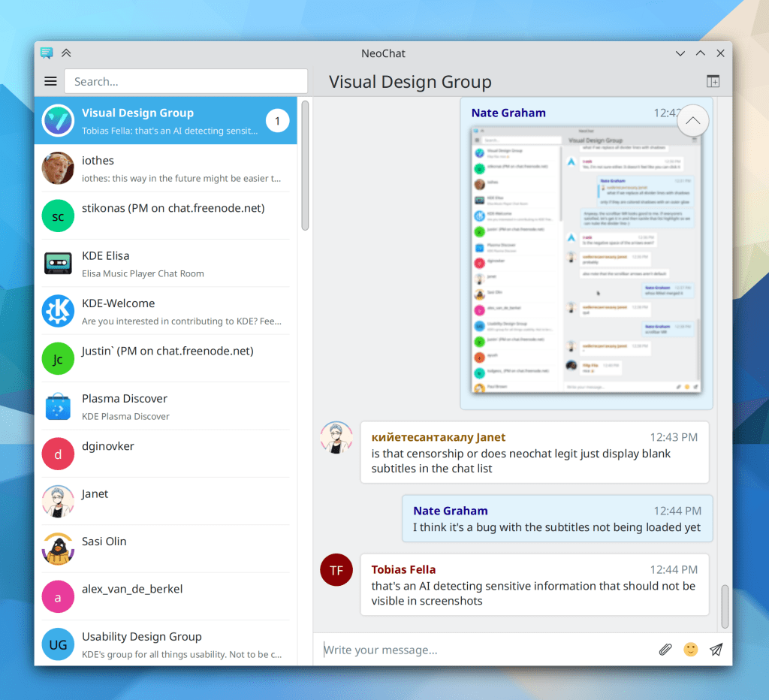Select the Usability Design Group room
The height and width of the screenshot is (700, 769).
click(x=165, y=644)
